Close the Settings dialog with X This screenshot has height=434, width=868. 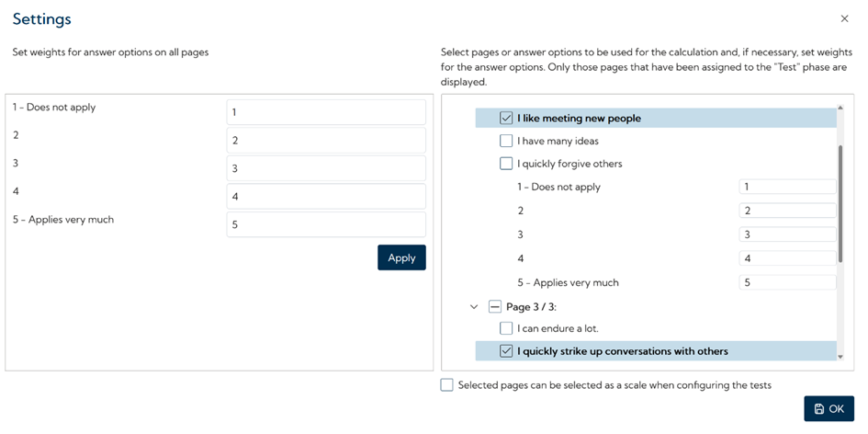pyautogui.click(x=844, y=19)
